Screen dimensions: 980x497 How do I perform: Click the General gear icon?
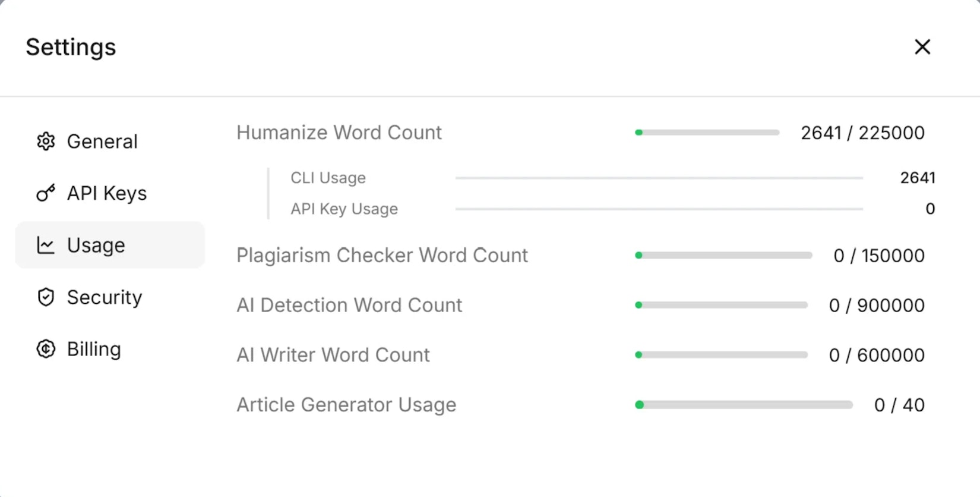[x=46, y=141]
